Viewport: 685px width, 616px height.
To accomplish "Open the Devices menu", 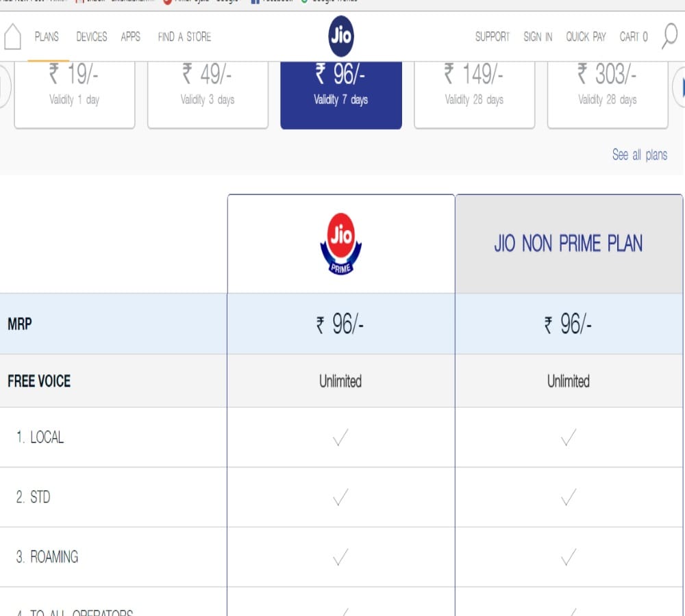I will 92,37.
